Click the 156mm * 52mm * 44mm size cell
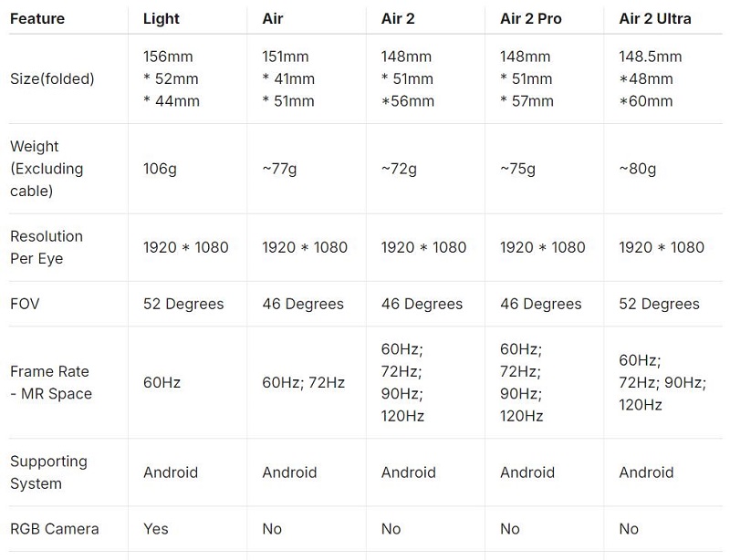The height and width of the screenshot is (560, 730). pyautogui.click(x=172, y=78)
